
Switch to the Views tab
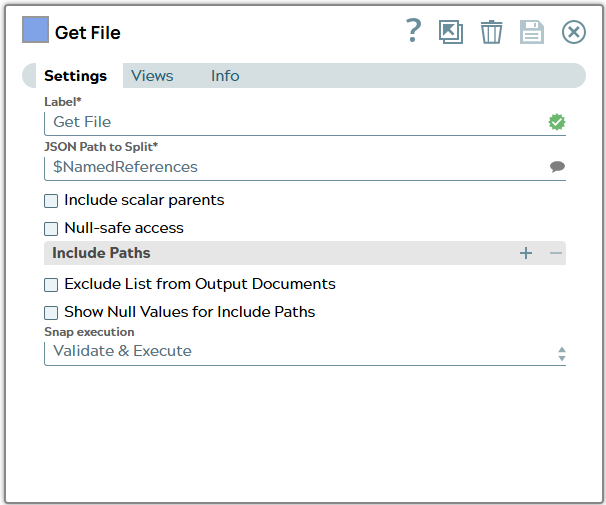152,76
